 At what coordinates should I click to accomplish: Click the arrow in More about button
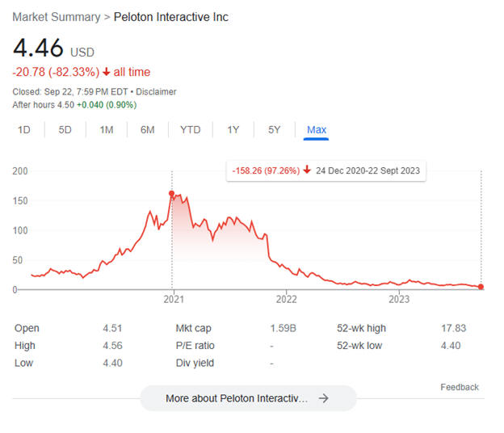tap(323, 398)
